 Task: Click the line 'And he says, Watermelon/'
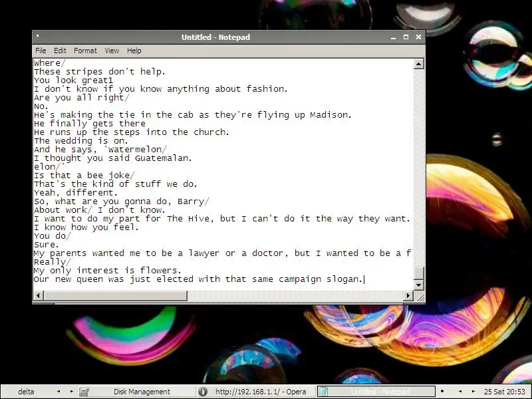click(100, 150)
